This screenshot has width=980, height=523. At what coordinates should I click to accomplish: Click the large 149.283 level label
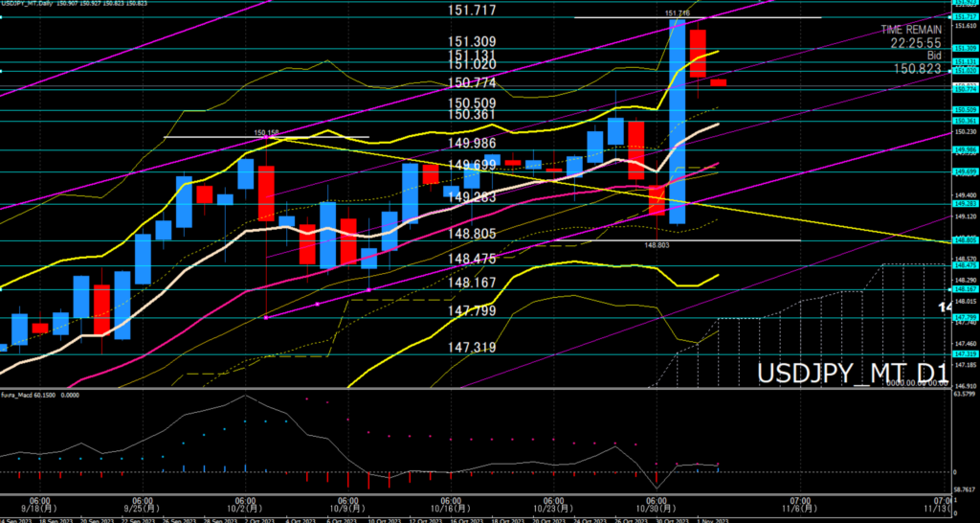[x=472, y=197]
